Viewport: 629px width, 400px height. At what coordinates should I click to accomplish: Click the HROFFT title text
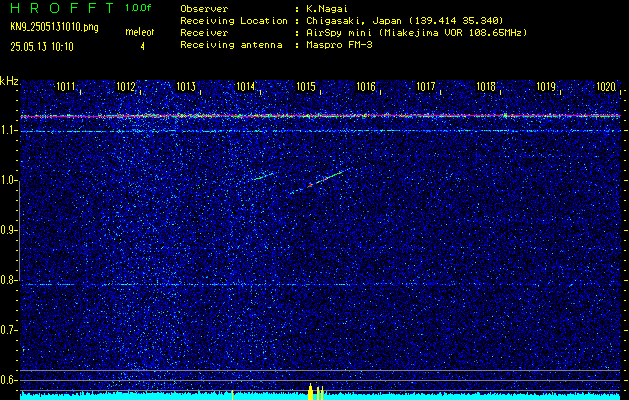pyautogui.click(x=62, y=8)
